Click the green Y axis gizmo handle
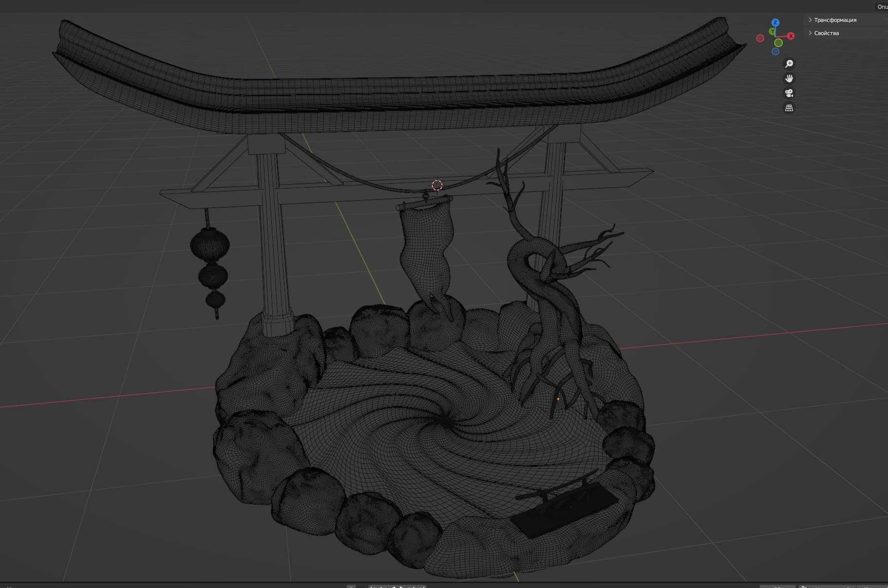This screenshot has height=588, width=888. click(772, 31)
